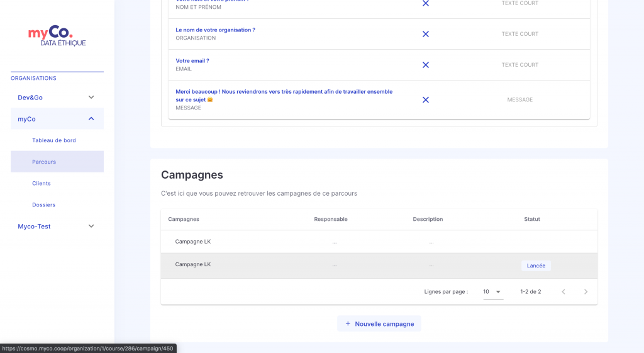Click the ORGANISATIONS sidebar heading
Screen dimensions: 644x353
tap(34, 78)
